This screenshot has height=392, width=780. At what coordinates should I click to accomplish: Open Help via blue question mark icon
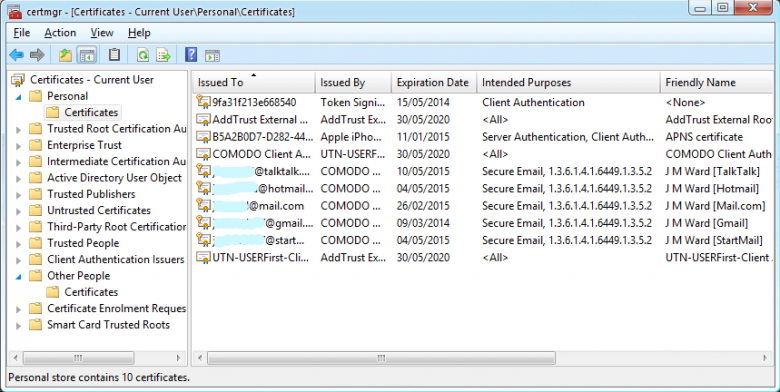coord(191,54)
